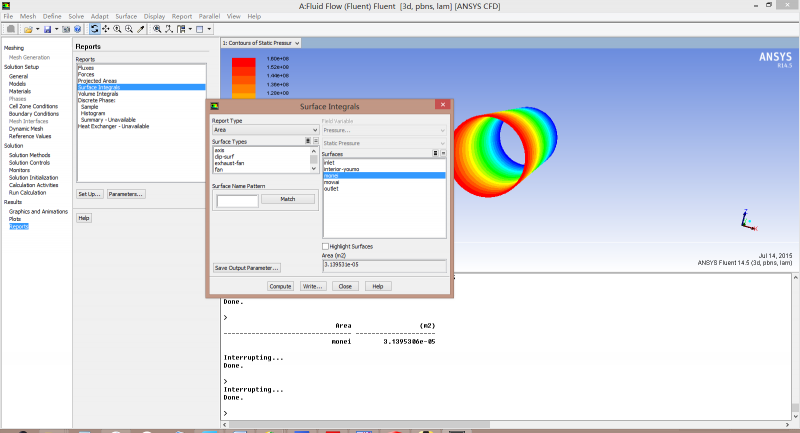Select the probe eyedropper tool
The image size is (800, 433).
pyautogui.click(x=141, y=30)
